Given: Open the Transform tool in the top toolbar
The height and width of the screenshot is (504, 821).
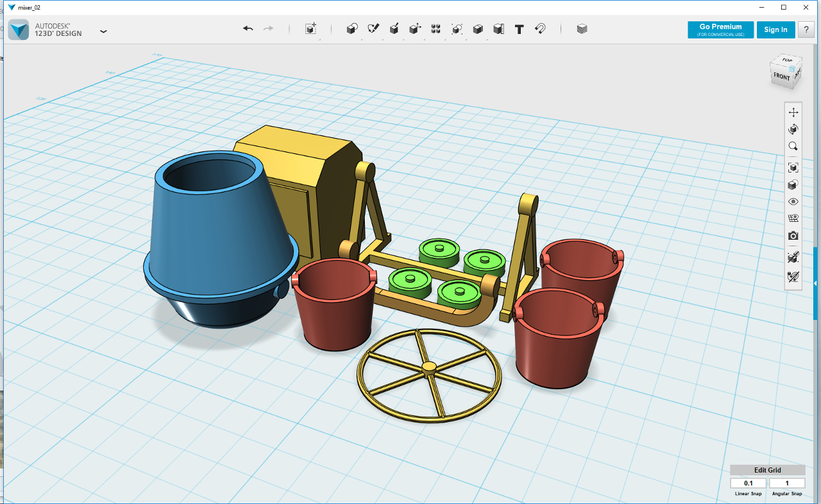Looking at the screenshot, I should pos(310,29).
